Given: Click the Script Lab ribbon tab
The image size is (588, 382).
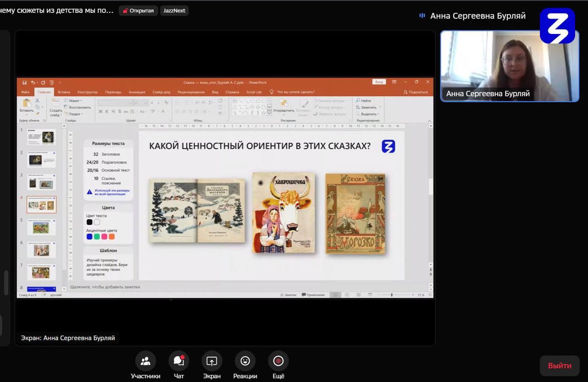Looking at the screenshot, I should 254,92.
